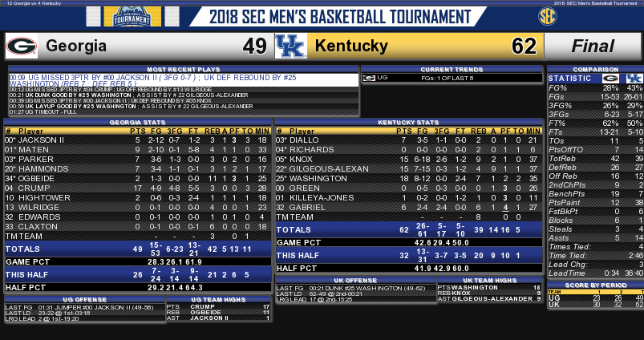Click the highlighted 00:09 missed 3PTR play
This screenshot has width=644, height=340.
(183, 80)
